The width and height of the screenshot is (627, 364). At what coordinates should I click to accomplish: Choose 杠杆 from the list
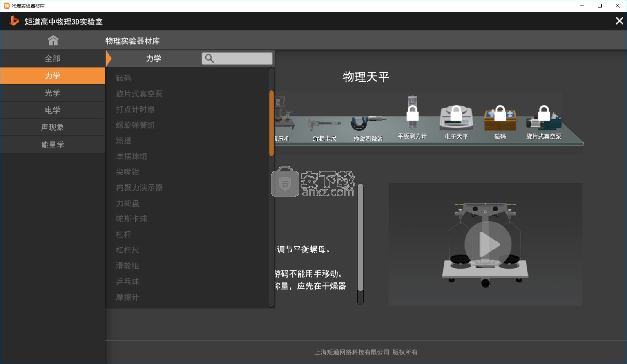point(123,234)
